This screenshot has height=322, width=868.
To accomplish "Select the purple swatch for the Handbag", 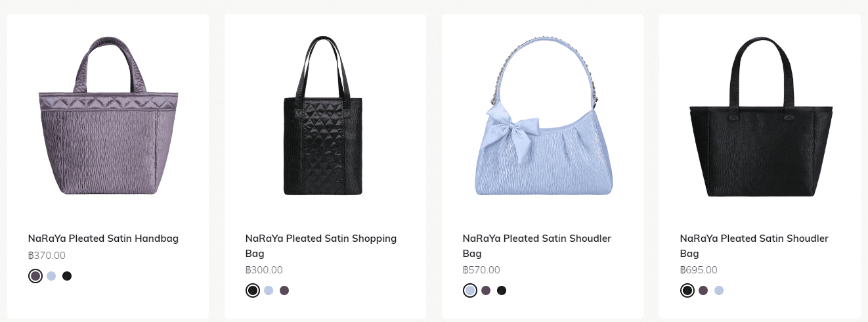I will pos(35,276).
